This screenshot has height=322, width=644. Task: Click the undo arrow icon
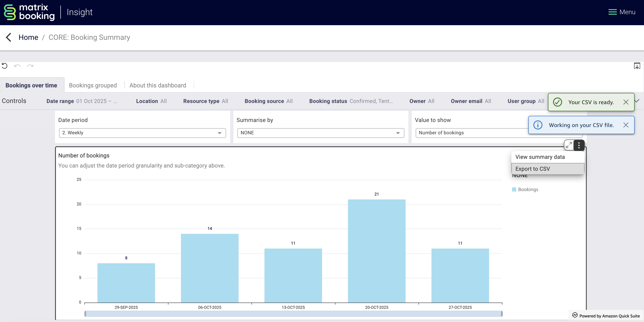(x=17, y=66)
